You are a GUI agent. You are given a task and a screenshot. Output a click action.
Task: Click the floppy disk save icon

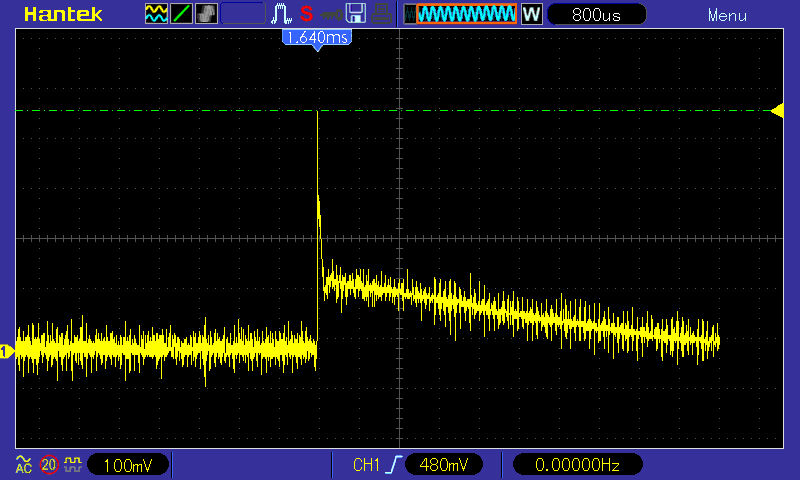[356, 14]
